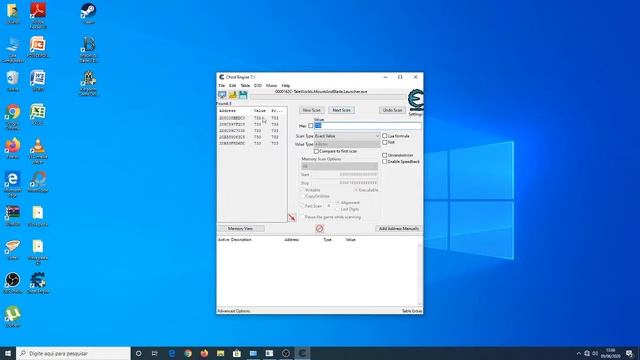The width and height of the screenshot is (640, 360).
Task: Toggle the Not checkbox
Action: [x=384, y=142]
